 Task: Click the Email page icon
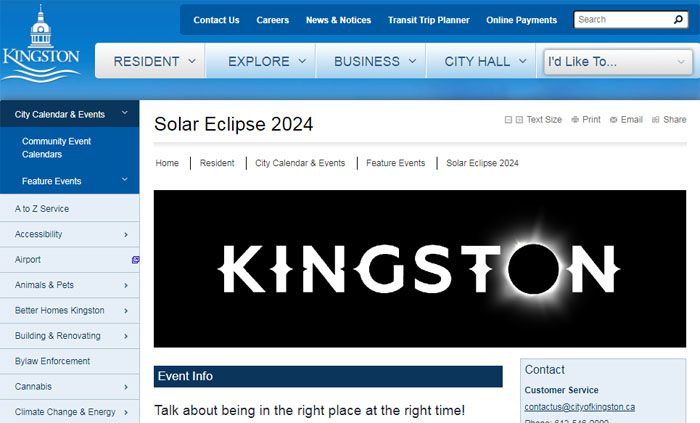tap(614, 120)
